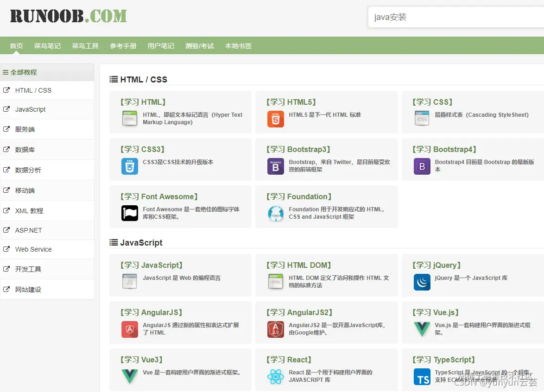Open the 菜鸟工具 navigation tab
This screenshot has width=544, height=392.
pyautogui.click(x=85, y=46)
